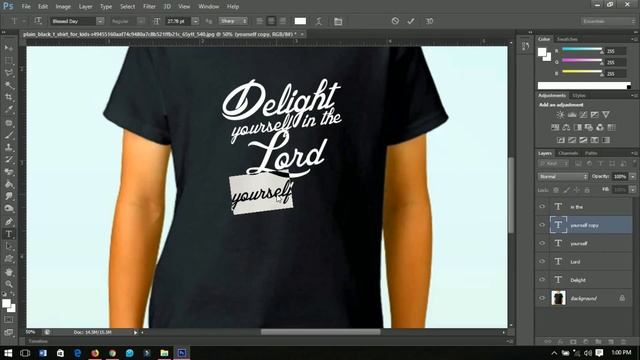
Task: Hide the 'yourself copy' layer
Action: pyautogui.click(x=542, y=225)
